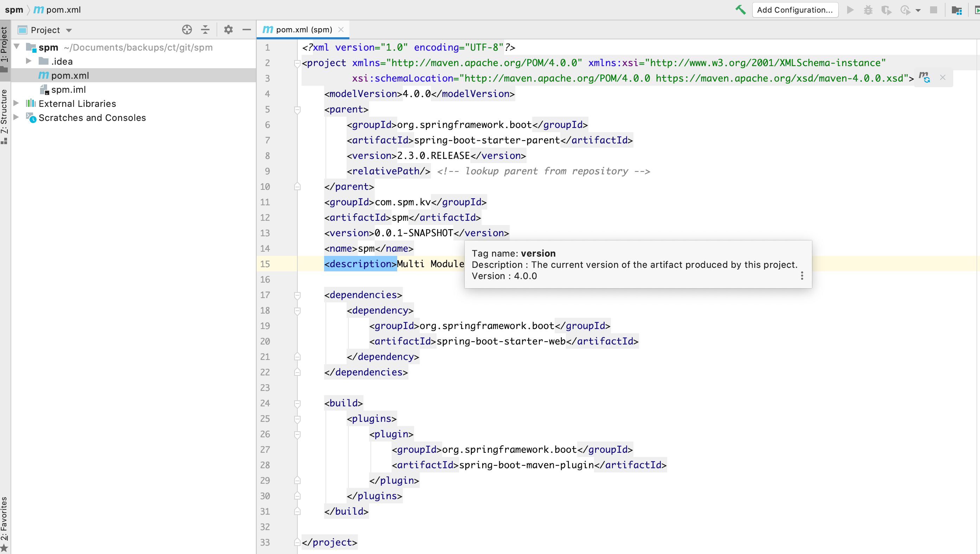
Task: Collapse the dependencies tag fold marker
Action: point(297,295)
